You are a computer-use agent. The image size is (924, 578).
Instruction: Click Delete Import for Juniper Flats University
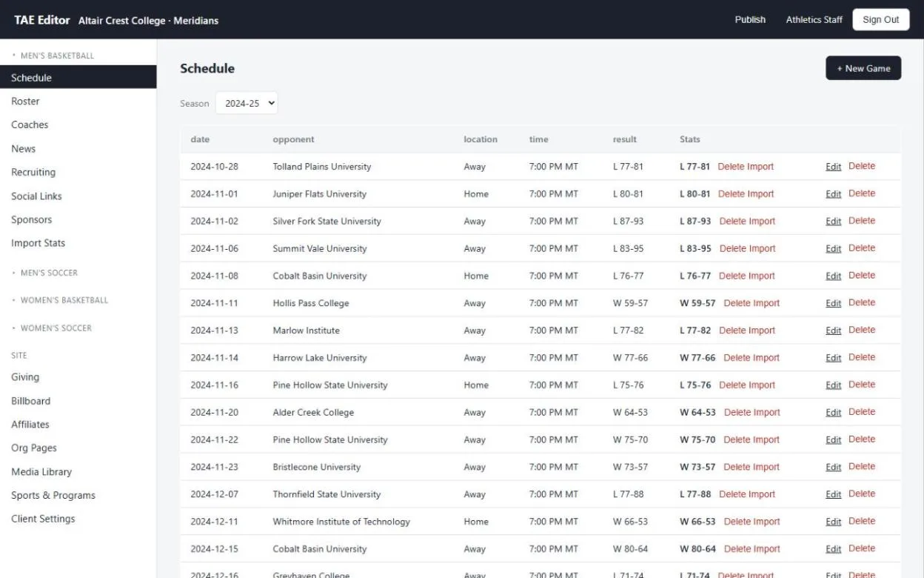746,194
